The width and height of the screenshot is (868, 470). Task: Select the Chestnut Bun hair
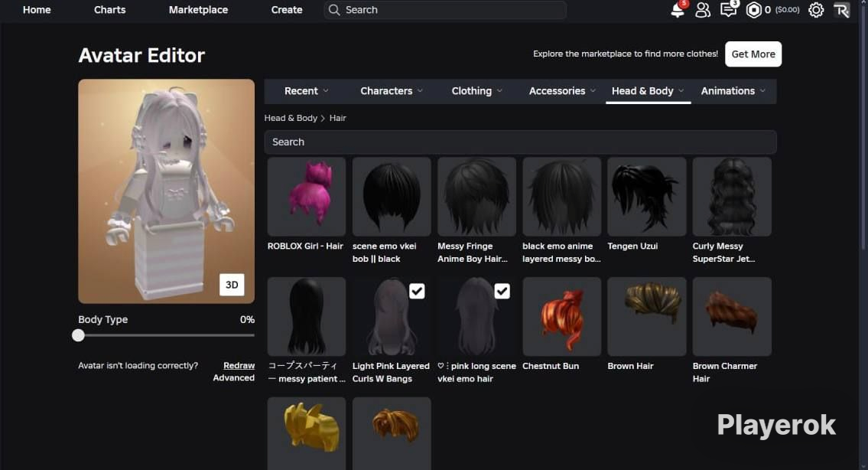tap(562, 316)
